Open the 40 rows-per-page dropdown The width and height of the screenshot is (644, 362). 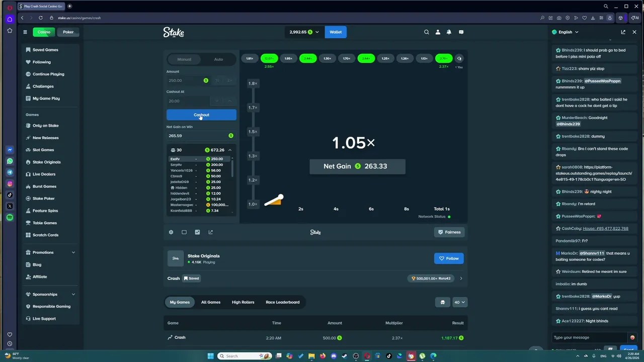point(460,302)
